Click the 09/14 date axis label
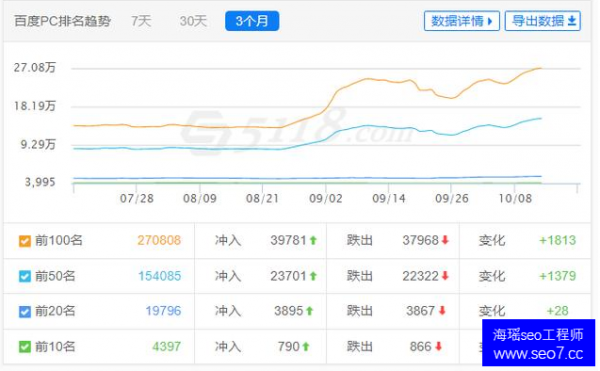 point(389,198)
